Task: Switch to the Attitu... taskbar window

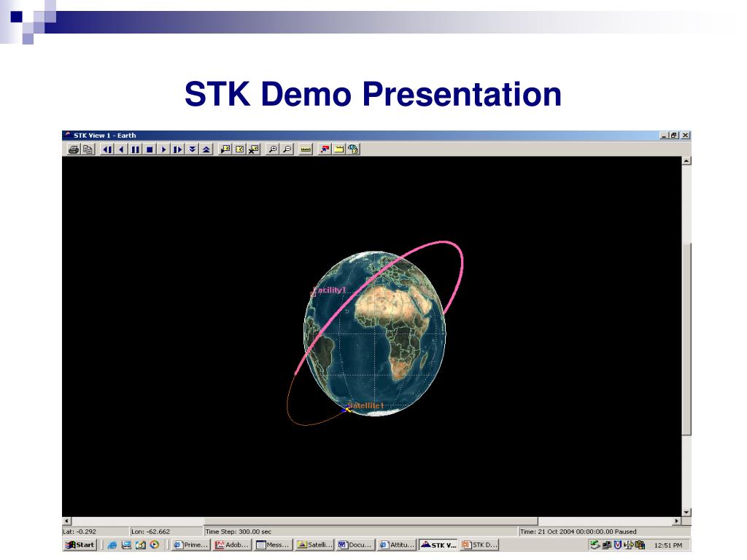Action: pyautogui.click(x=396, y=545)
